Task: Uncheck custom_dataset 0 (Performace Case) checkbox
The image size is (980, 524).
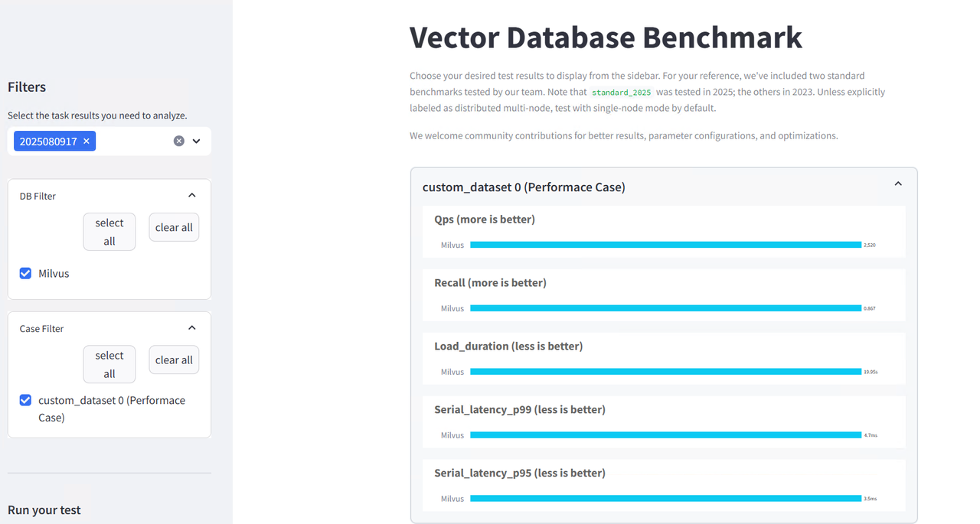Action: [x=25, y=400]
